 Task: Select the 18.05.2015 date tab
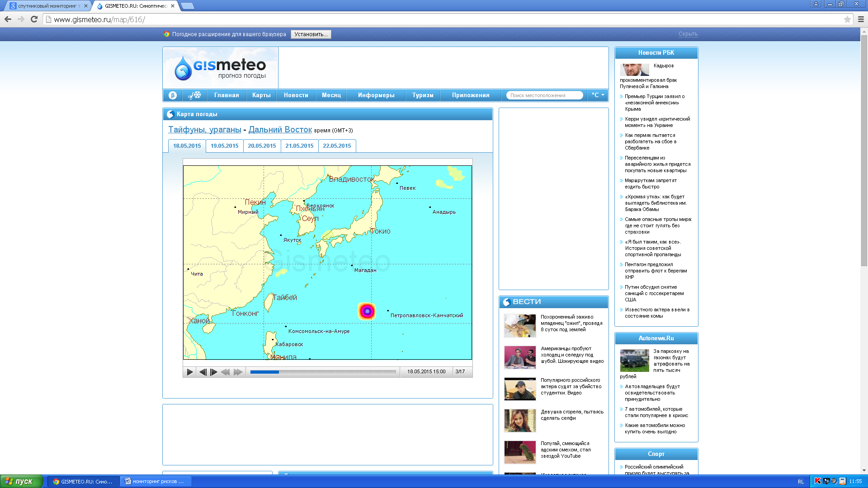[x=187, y=146]
